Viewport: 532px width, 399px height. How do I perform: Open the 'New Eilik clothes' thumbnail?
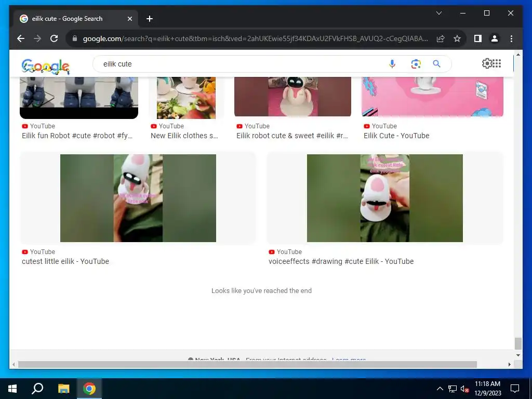(186, 98)
